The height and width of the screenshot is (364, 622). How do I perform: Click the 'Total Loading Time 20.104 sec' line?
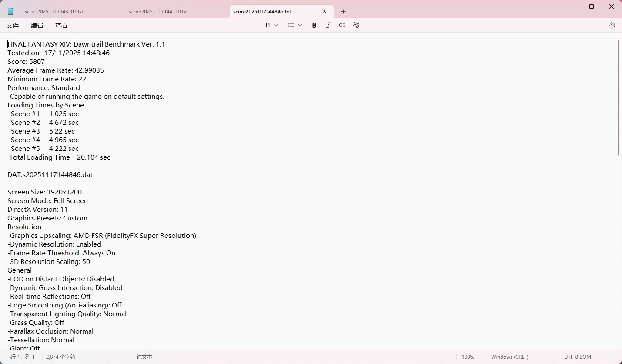click(x=60, y=157)
